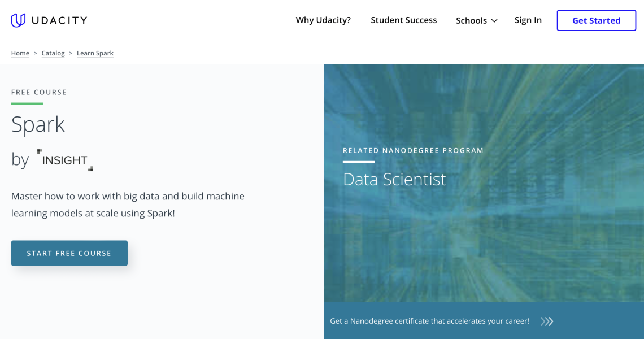This screenshot has height=339, width=644.
Task: Select the Learn Spark breadcrumb
Action: pyautogui.click(x=95, y=53)
